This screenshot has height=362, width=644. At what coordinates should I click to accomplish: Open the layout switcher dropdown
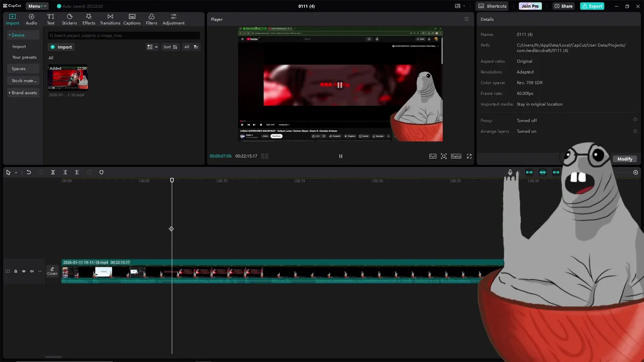[460, 6]
